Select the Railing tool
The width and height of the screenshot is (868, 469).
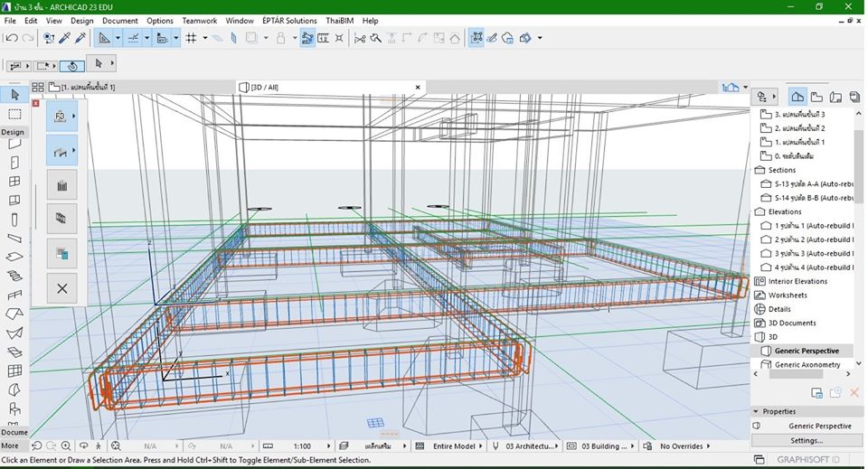pyautogui.click(x=15, y=295)
